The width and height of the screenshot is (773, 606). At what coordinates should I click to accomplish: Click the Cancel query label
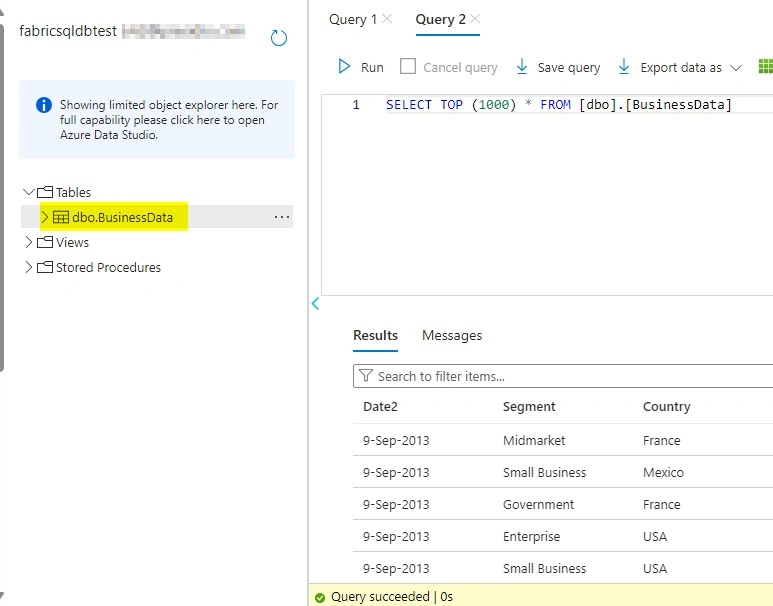460,68
